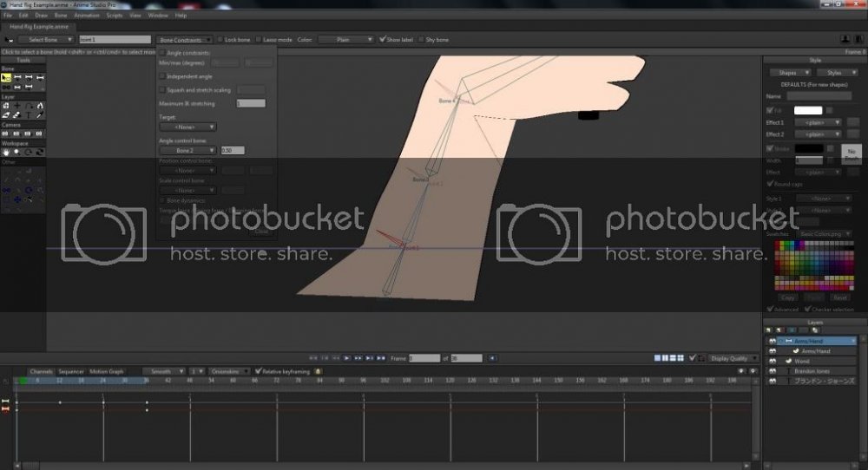Click the arrow tool icon left of Select Bone
This screenshot has width=868, height=470.
point(9,40)
